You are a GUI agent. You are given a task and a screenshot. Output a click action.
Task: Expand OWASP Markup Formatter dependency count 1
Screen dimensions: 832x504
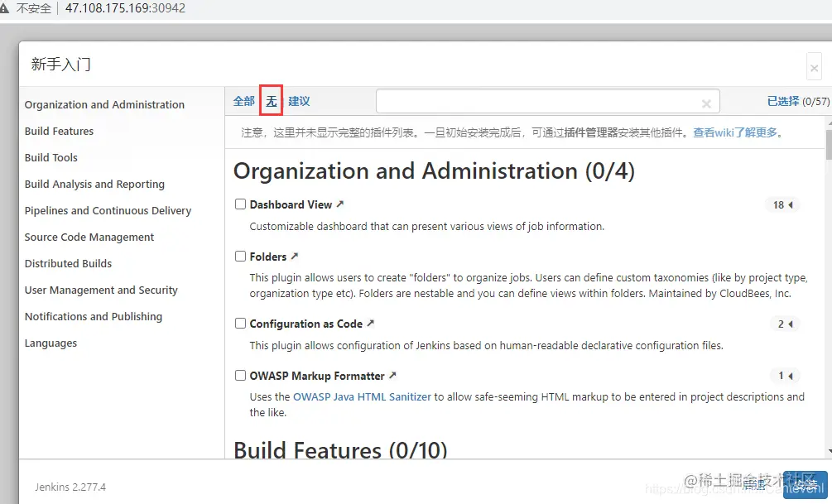coord(786,376)
